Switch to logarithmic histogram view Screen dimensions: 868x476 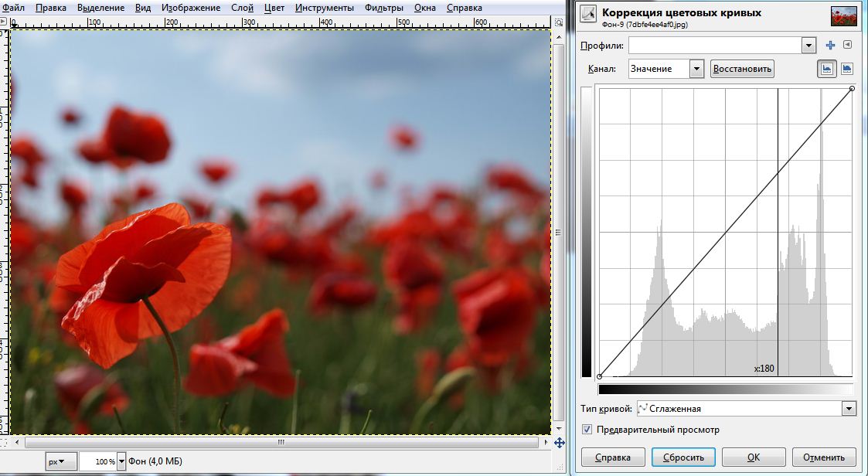pos(847,69)
